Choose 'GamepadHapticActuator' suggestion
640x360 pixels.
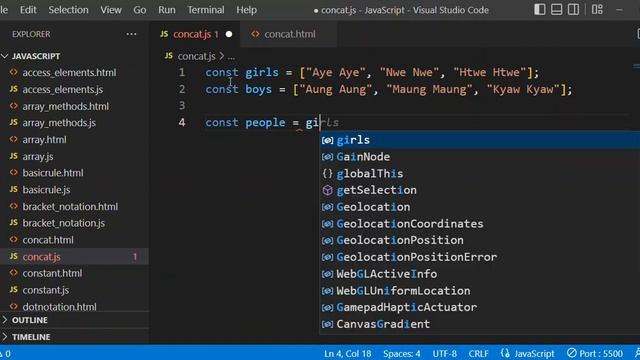(480, 307)
